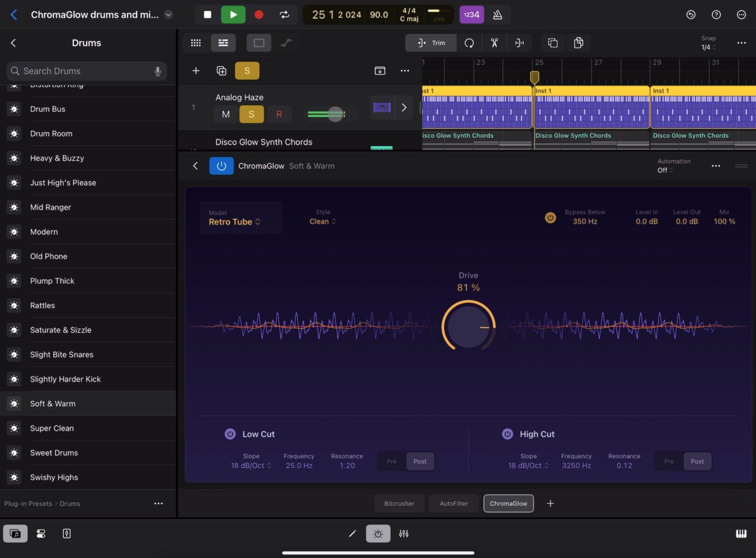Start recording with the red record button
The image size is (756, 558).
(x=259, y=15)
